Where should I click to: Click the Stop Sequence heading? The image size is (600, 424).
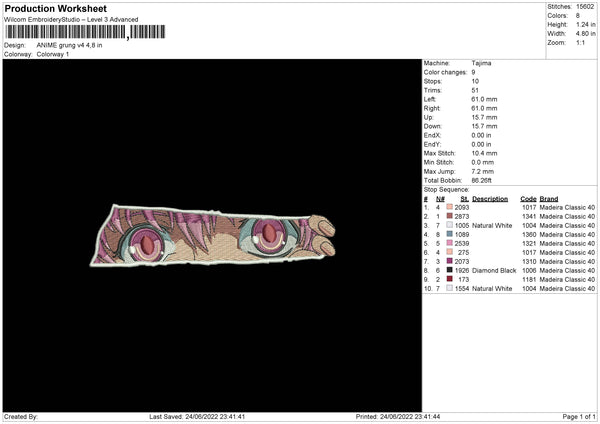click(x=446, y=189)
